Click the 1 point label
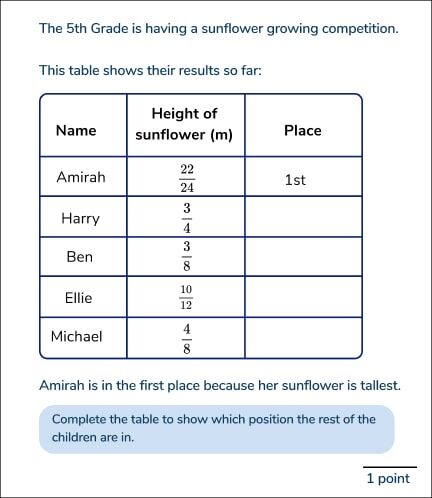 pos(388,479)
